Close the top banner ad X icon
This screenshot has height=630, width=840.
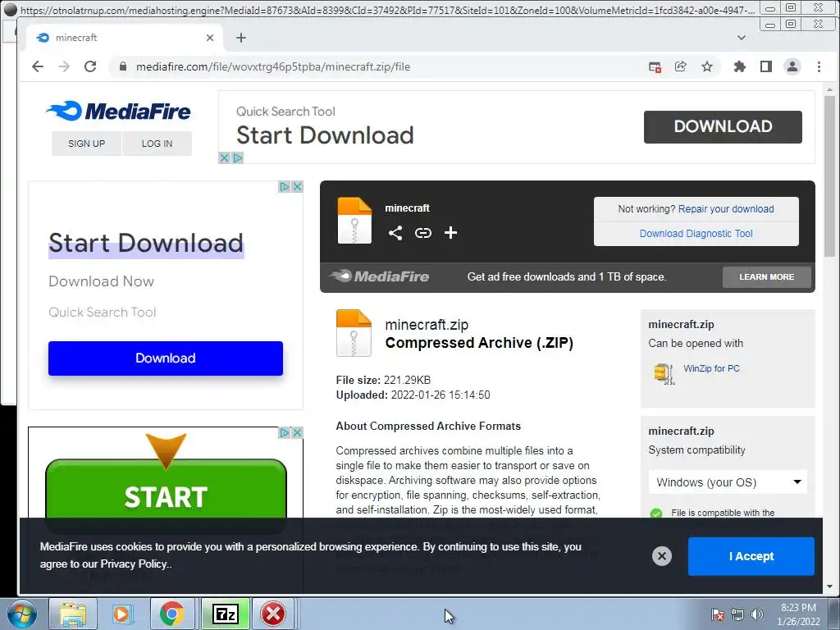(x=225, y=158)
